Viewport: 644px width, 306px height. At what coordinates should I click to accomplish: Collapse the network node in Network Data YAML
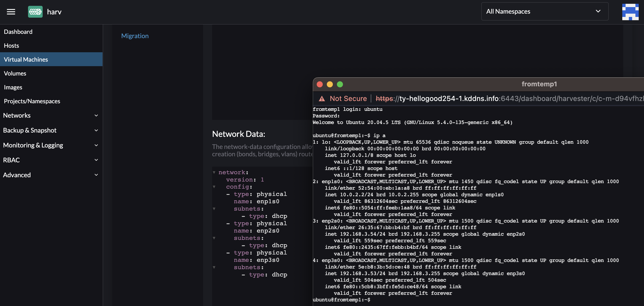click(x=214, y=172)
